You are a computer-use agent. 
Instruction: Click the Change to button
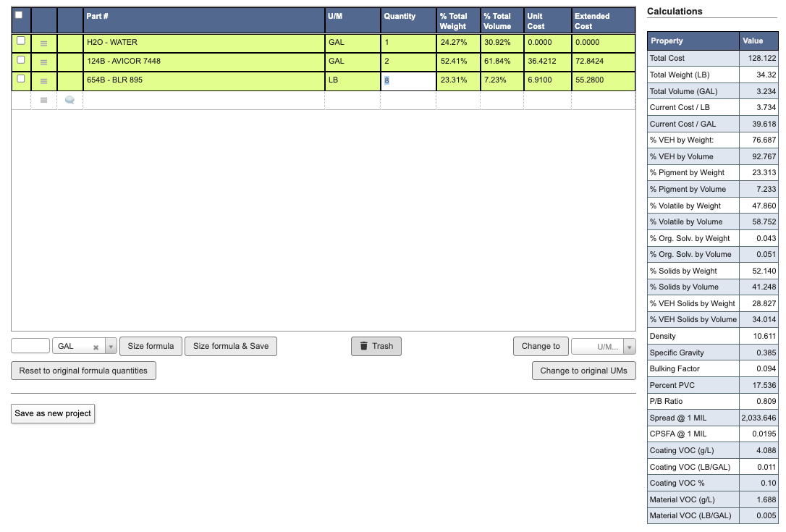point(541,346)
